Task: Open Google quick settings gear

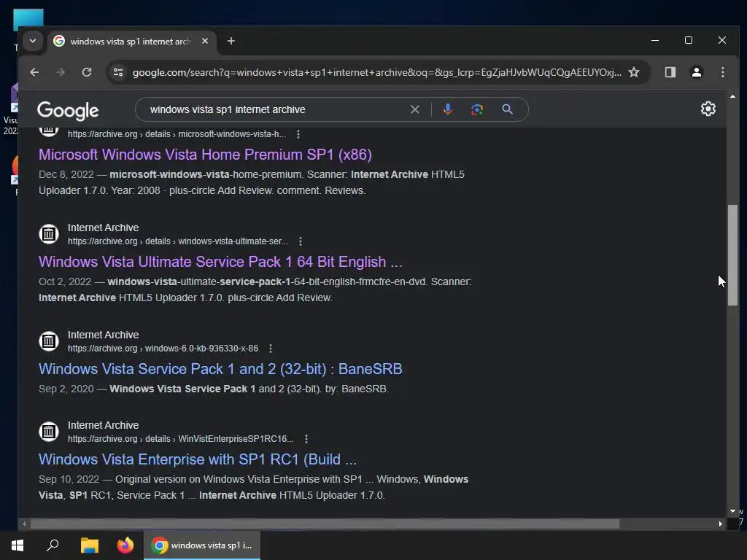Action: coord(708,109)
